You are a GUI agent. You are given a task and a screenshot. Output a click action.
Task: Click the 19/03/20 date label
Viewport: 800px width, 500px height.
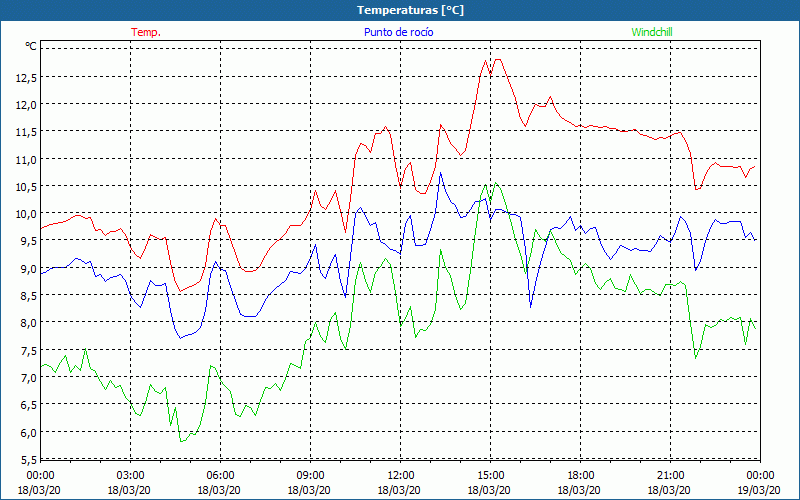tap(760, 490)
